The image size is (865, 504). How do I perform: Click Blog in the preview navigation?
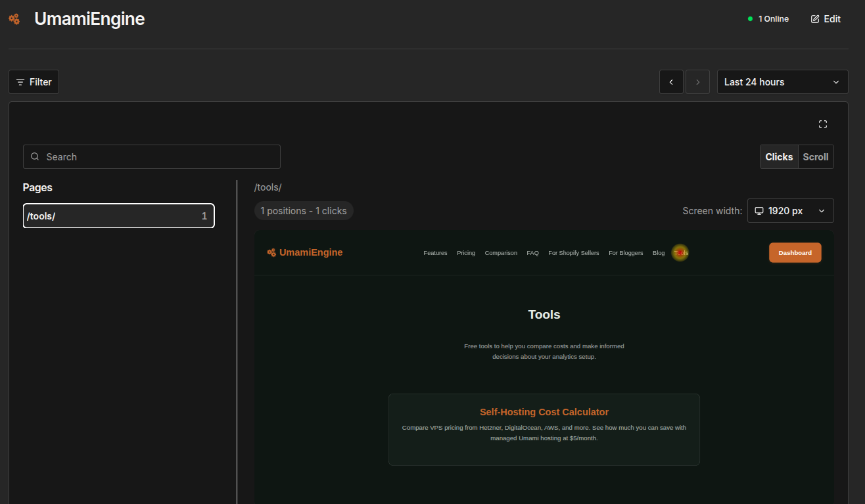[x=659, y=253]
